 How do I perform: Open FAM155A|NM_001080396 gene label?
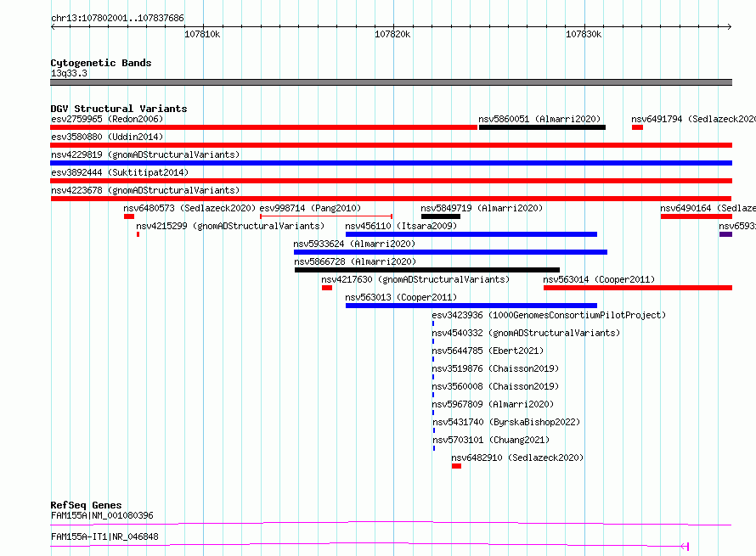pos(102,515)
